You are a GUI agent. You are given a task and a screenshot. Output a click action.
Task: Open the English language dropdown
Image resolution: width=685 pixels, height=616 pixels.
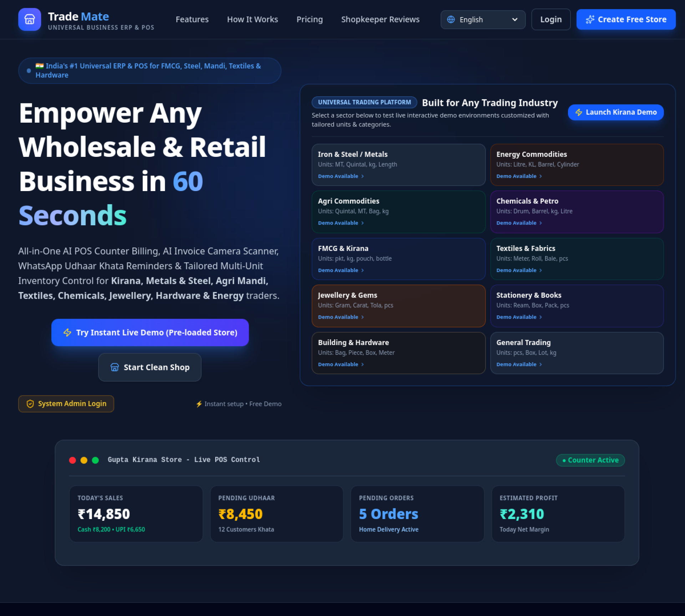pos(483,19)
